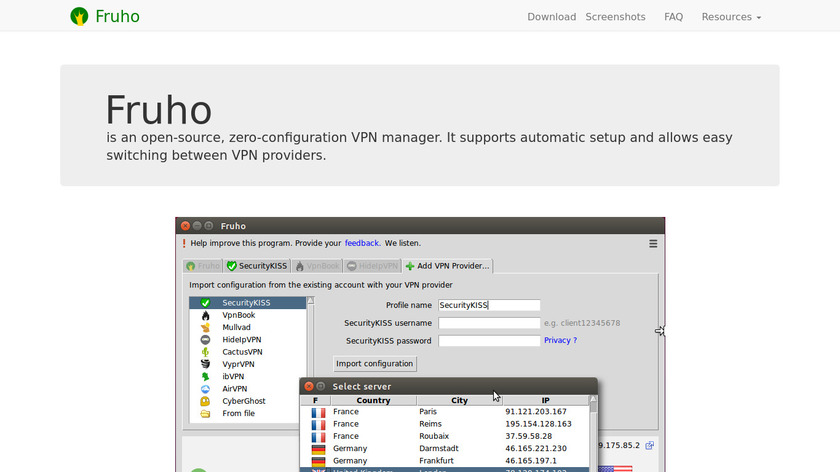Switch to the VpnBook tab
Screen dimensions: 840x472
click(317, 266)
